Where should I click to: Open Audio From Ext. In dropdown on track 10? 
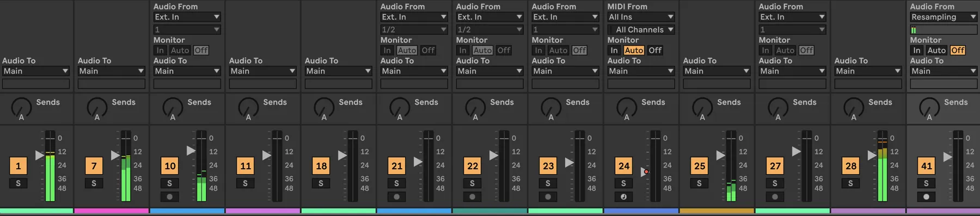(x=187, y=17)
